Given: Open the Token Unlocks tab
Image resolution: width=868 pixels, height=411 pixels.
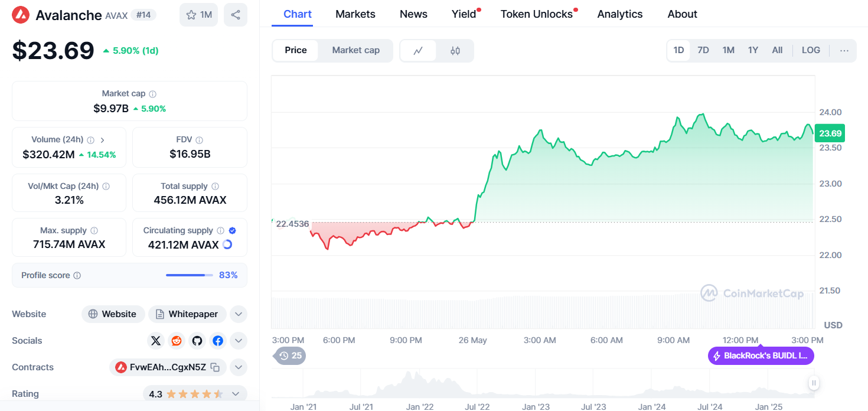Looking at the screenshot, I should (x=538, y=14).
